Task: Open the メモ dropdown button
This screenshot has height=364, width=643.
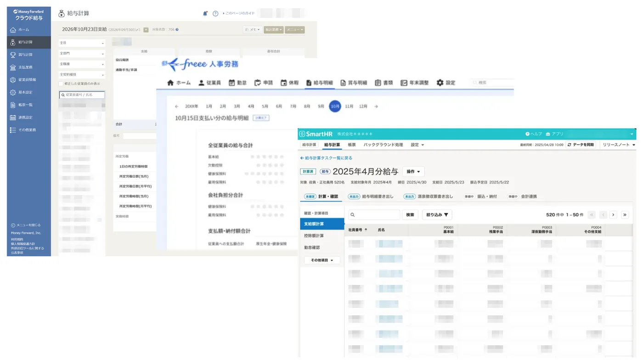Action: tap(252, 30)
